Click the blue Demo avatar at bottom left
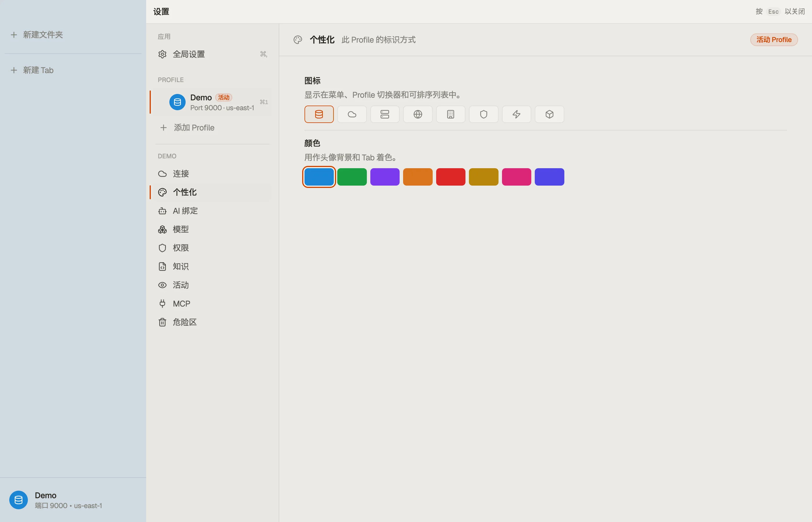The width and height of the screenshot is (812, 522). (18, 500)
